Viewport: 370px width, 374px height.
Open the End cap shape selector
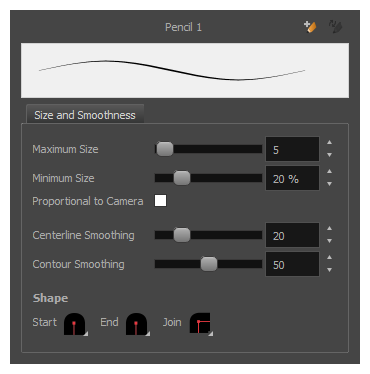[138, 324]
